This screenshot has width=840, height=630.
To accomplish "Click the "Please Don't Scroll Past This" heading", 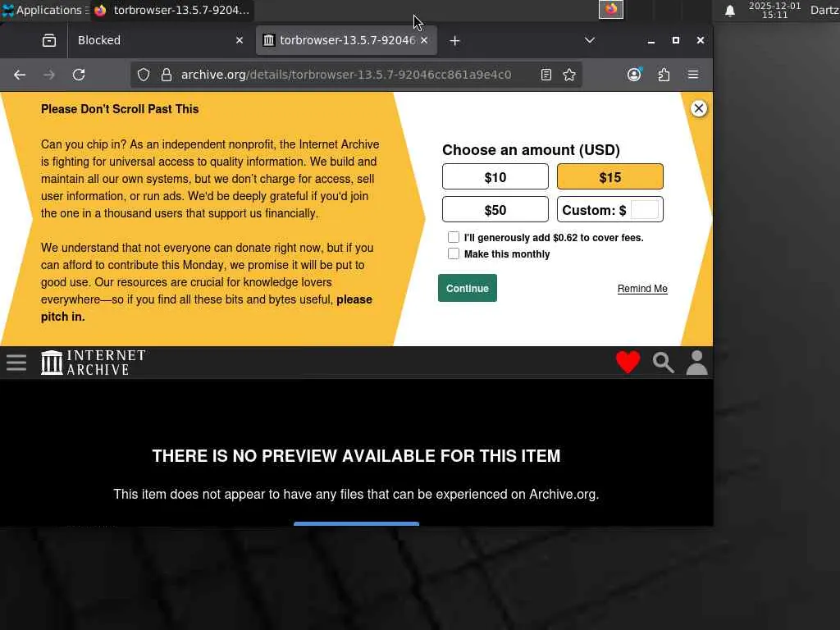I will (120, 109).
